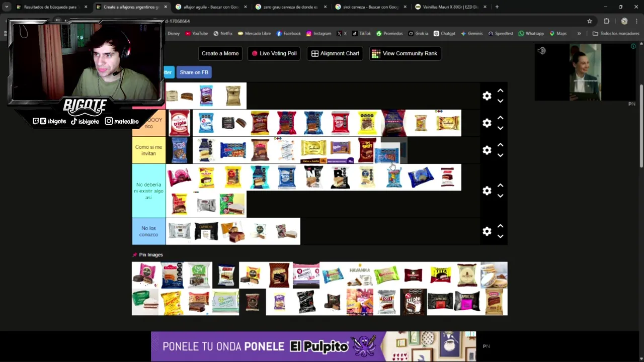
Task: Click the cyan 'No debería ni existir algo así' label
Action: pyautogui.click(x=148, y=191)
